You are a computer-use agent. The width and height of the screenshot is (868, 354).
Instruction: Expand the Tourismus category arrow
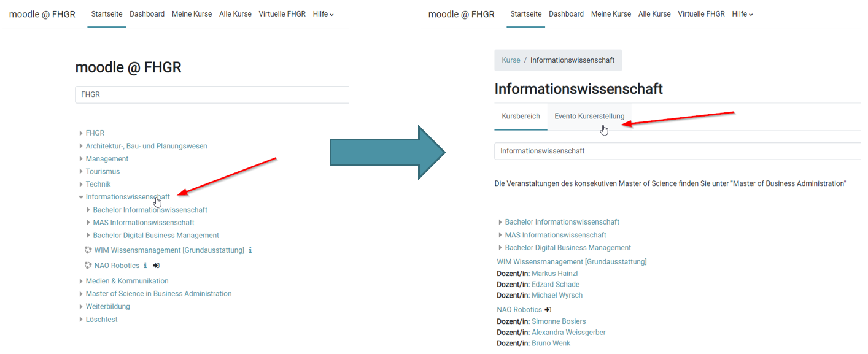point(81,172)
